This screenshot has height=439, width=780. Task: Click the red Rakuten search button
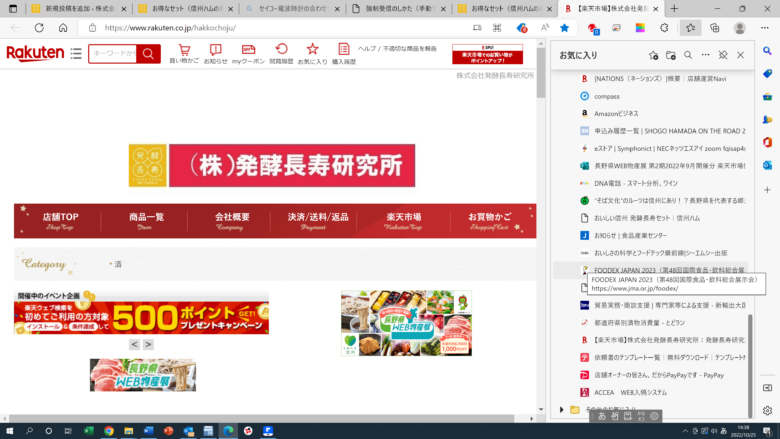(x=148, y=53)
